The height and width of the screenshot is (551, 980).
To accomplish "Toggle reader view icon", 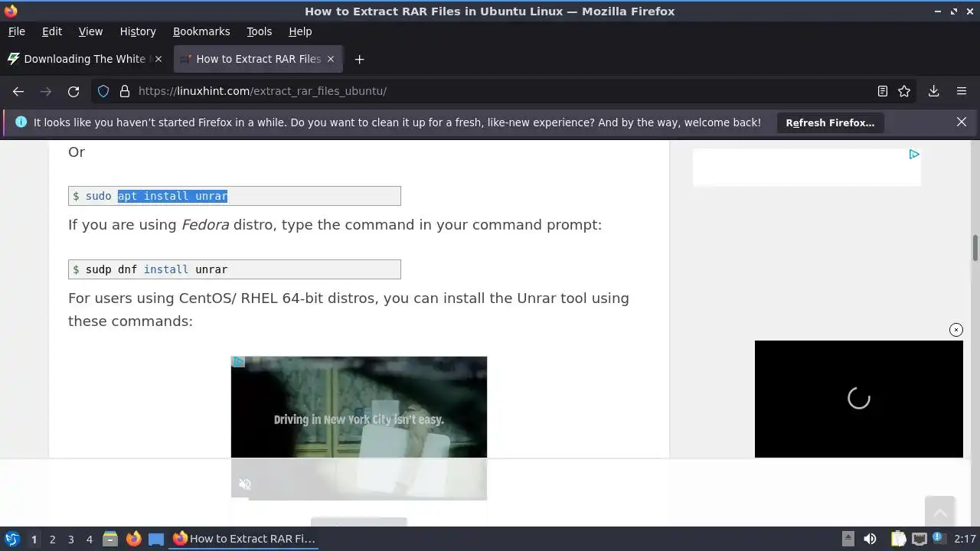I will pyautogui.click(x=883, y=91).
